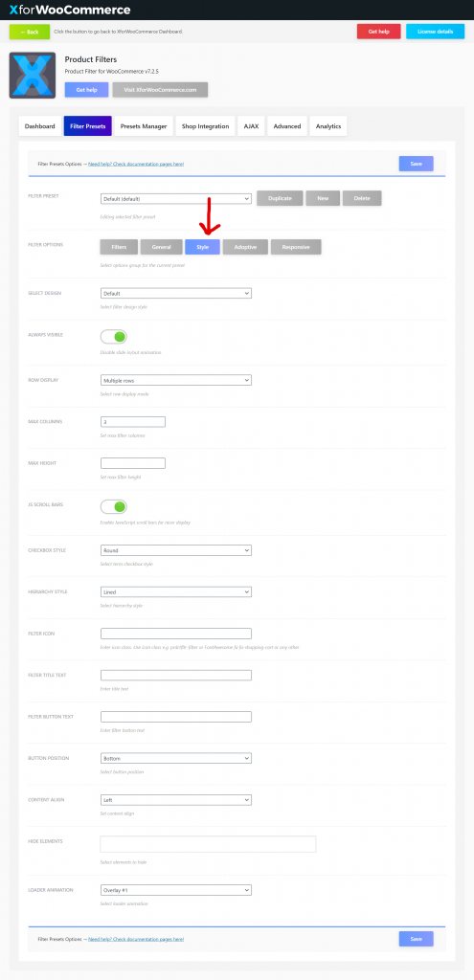This screenshot has width=474, height=980.
Task: Select the Adoptive filter options group
Action: [245, 247]
